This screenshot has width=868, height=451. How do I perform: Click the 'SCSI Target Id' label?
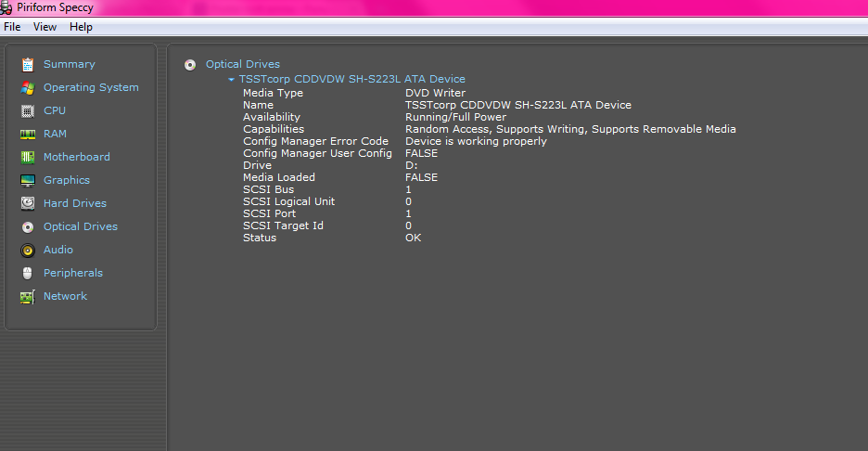click(284, 226)
